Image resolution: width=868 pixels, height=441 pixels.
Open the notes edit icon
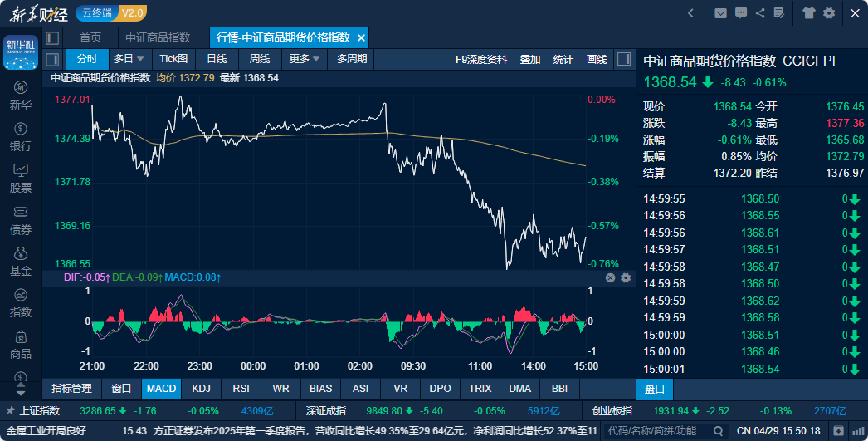(x=780, y=13)
